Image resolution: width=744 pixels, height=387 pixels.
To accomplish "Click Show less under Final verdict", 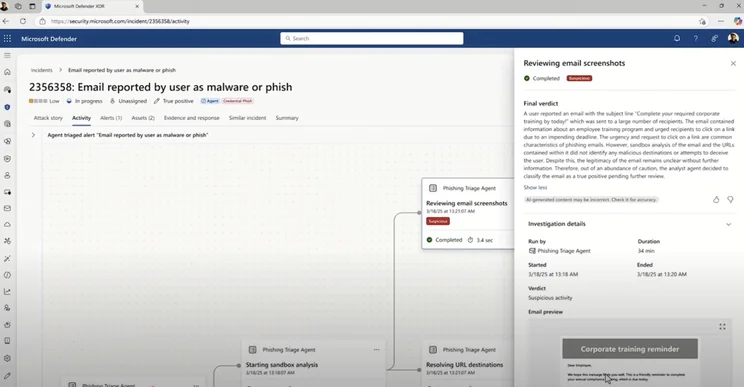I will 535,187.
